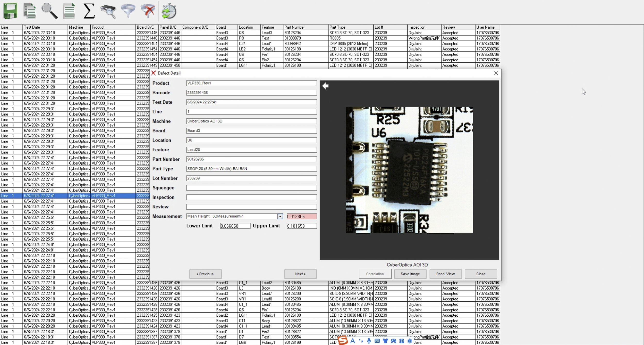The image size is (644, 345).
Task: Sort by the Machine column header
Action: click(x=79, y=27)
